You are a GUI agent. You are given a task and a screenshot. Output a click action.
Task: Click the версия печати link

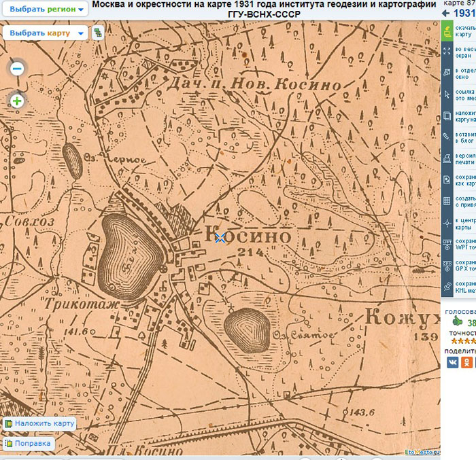pos(465,159)
